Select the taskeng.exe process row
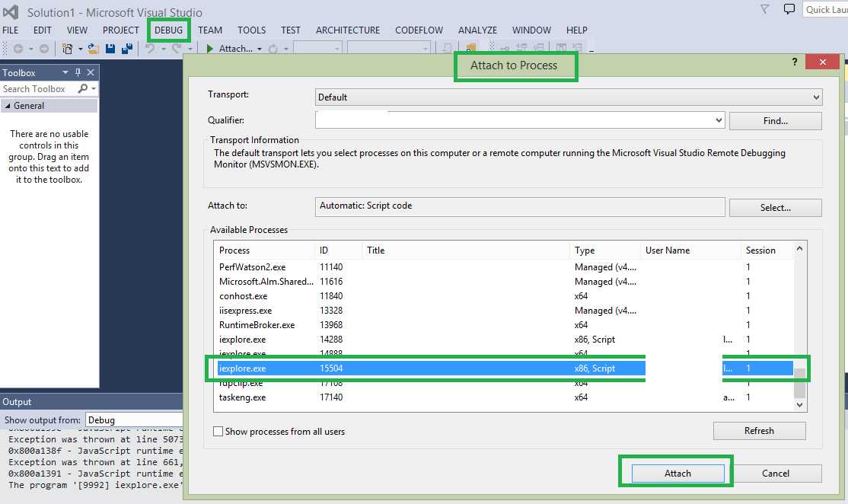Viewport: 848px width, 504px height. pyautogui.click(x=504, y=397)
